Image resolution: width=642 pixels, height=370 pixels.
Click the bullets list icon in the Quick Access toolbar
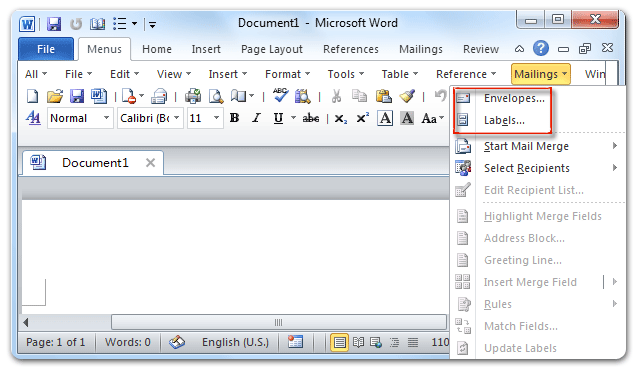(x=120, y=24)
